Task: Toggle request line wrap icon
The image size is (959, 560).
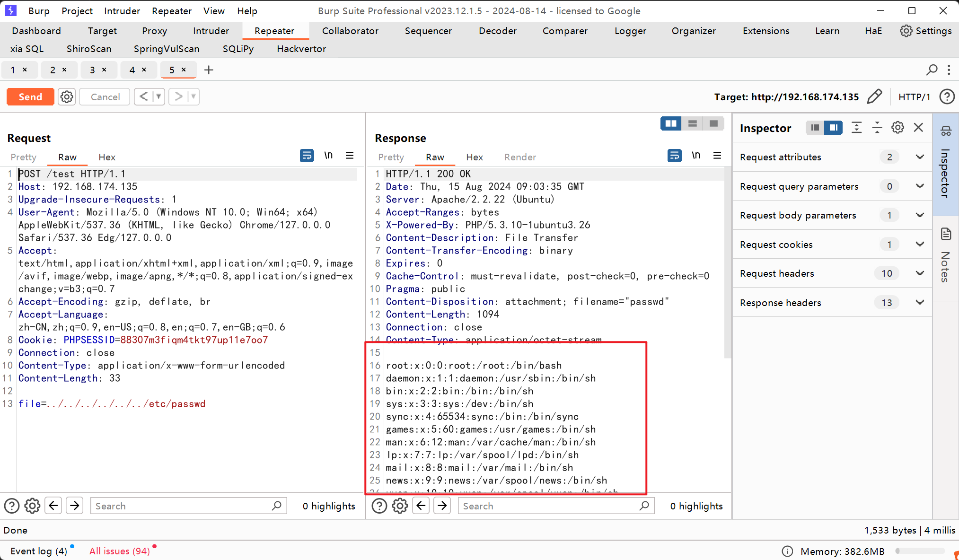Action: 307,155
